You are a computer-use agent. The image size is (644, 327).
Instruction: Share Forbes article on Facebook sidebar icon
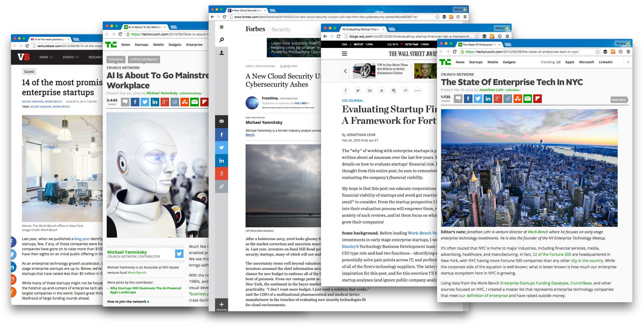tap(222, 134)
